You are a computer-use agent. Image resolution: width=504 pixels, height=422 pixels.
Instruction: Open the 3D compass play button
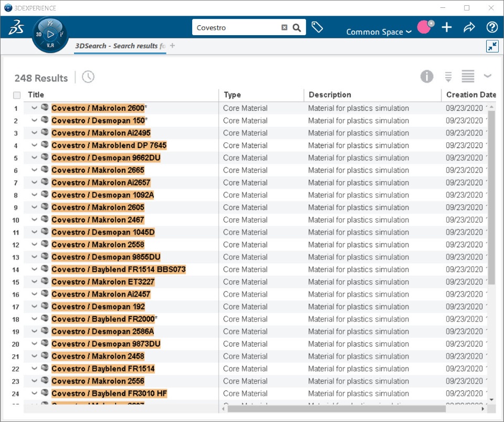tap(50, 35)
